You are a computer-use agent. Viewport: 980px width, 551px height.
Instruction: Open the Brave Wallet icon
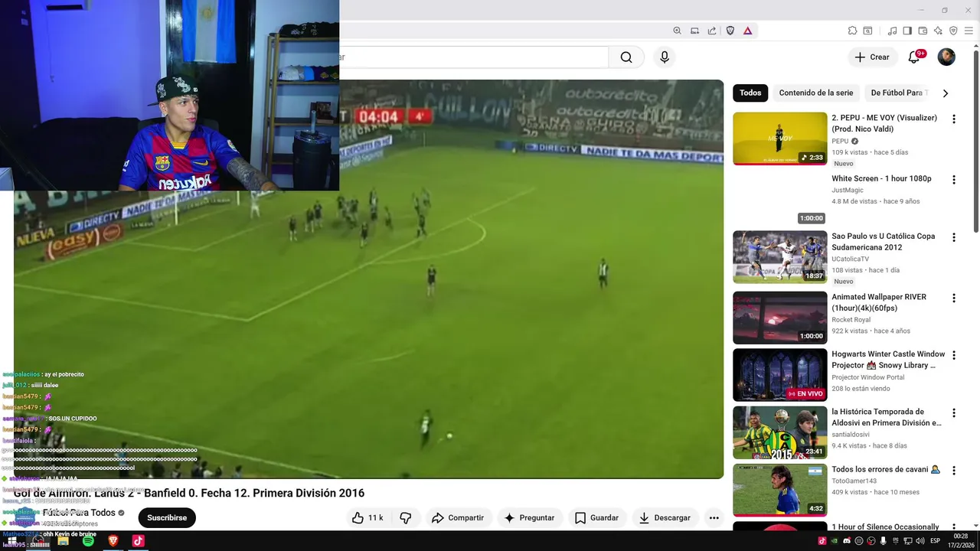click(923, 31)
